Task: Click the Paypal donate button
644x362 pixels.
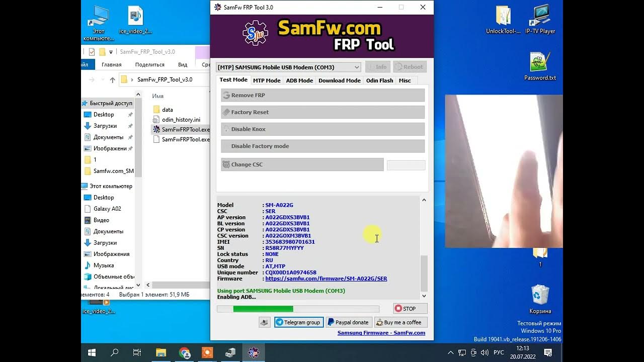Action: 348,322
